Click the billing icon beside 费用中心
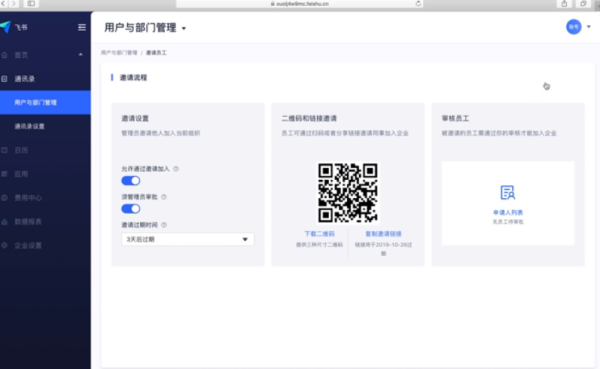600x369 pixels. tap(5, 198)
